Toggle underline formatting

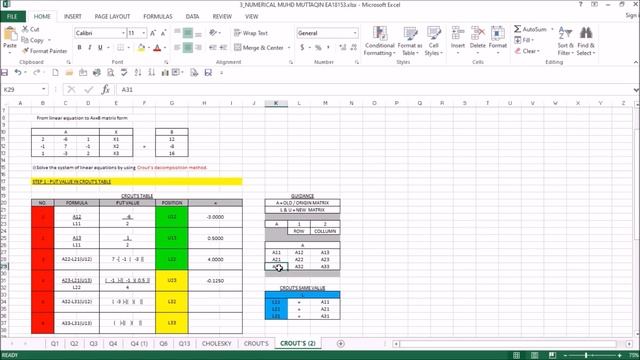100,48
